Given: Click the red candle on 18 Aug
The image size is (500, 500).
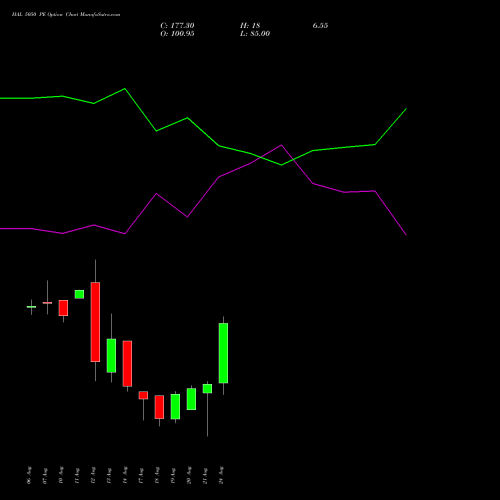Looking at the screenshot, I should pos(159,407).
